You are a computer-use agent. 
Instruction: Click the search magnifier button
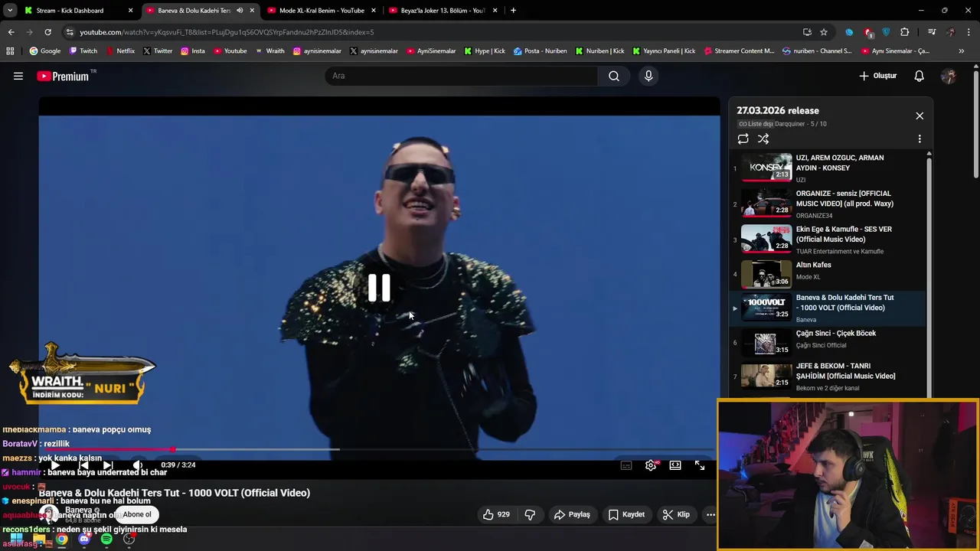pyautogui.click(x=613, y=76)
